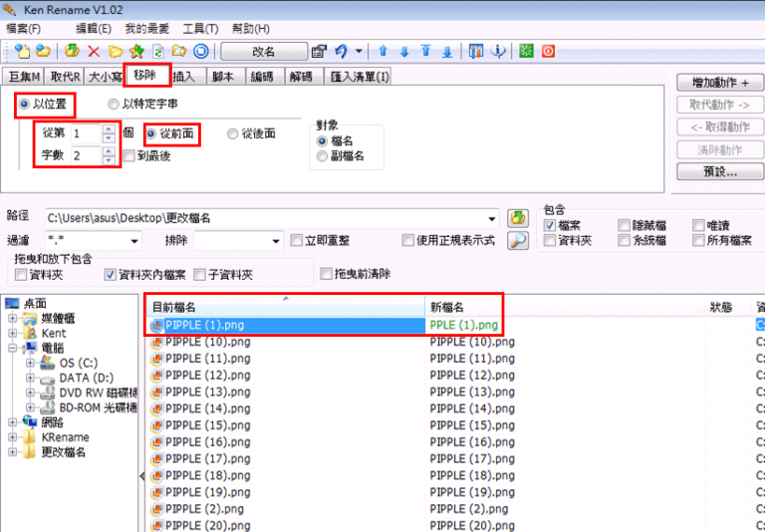Select the 以特定字串 radio option
Screen dimensions: 765x532
pyautogui.click(x=115, y=104)
